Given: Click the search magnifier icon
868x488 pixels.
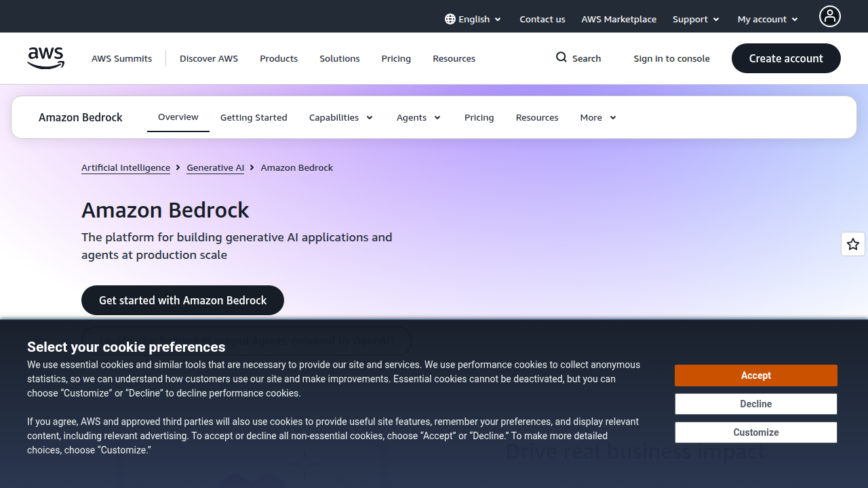Looking at the screenshot, I should (x=561, y=58).
